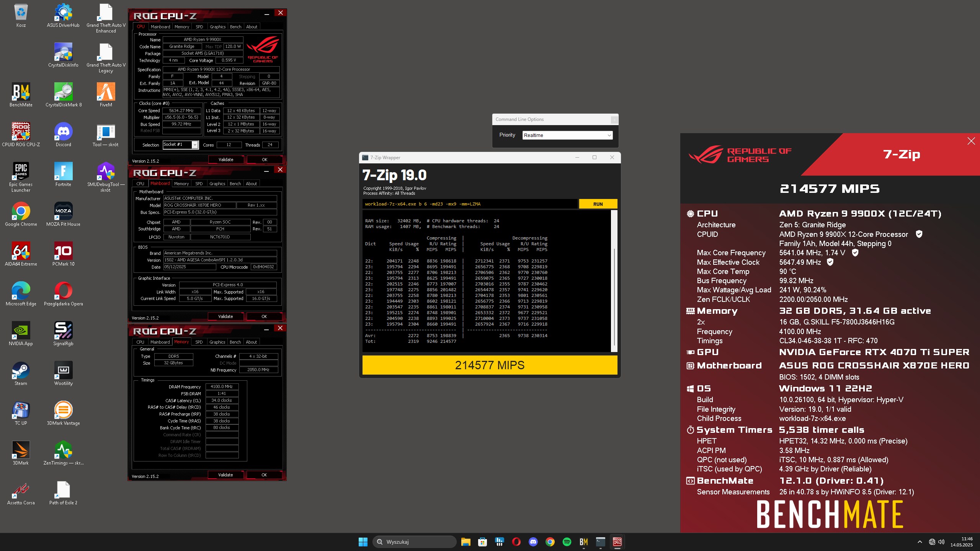The image size is (980, 551).
Task: Open Opera browser from taskbar
Action: [516, 542]
